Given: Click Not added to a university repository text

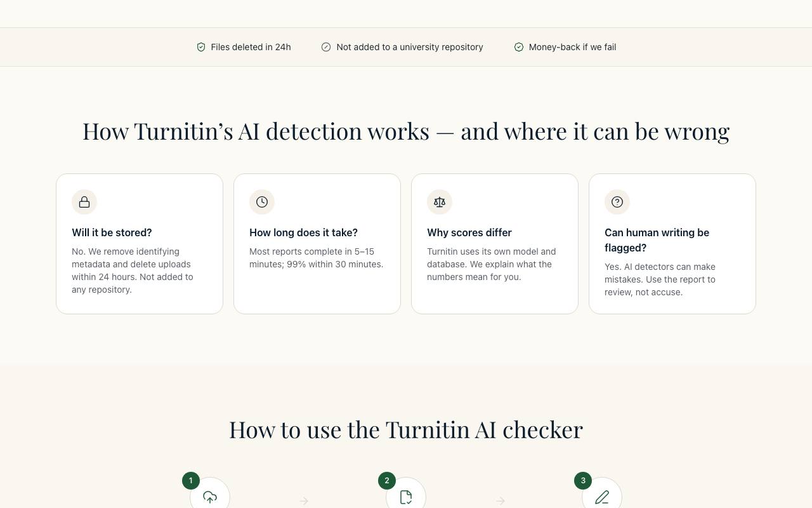Looking at the screenshot, I should 410,47.
